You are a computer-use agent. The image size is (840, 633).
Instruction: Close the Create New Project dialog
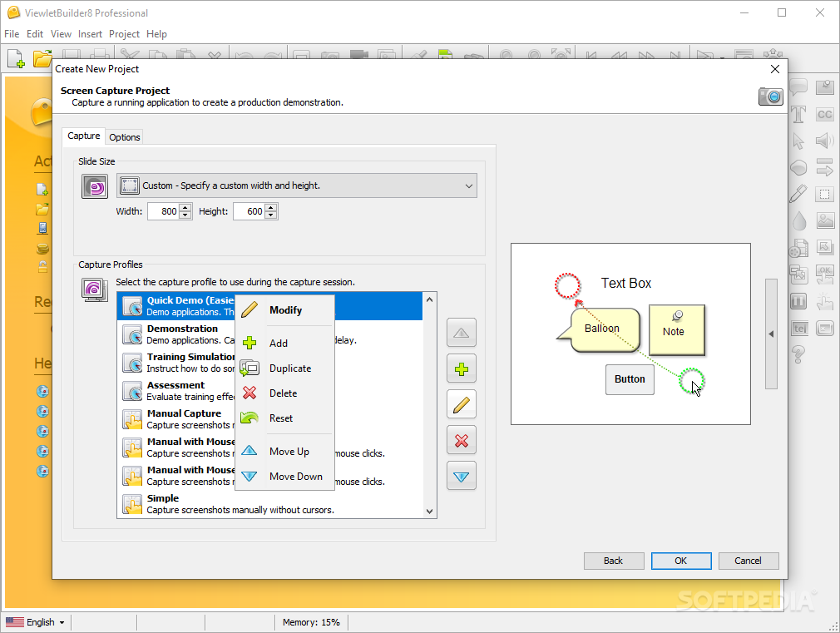(x=774, y=69)
